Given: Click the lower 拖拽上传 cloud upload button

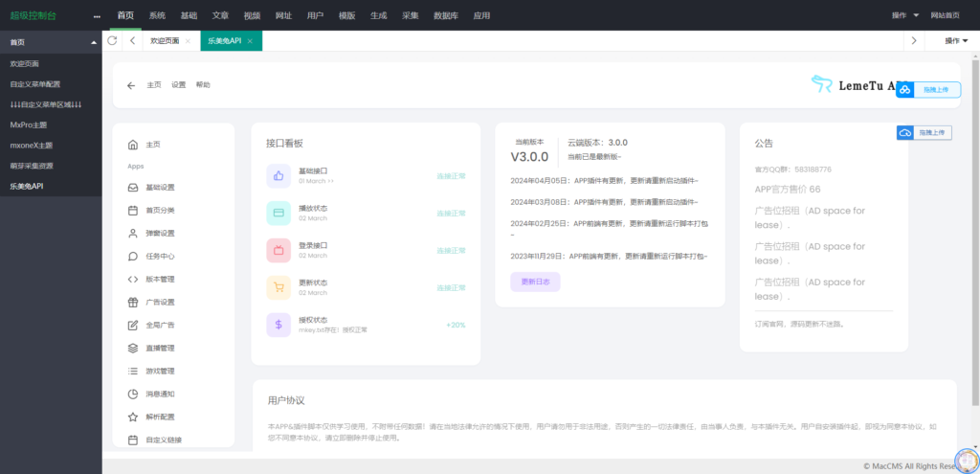Looking at the screenshot, I should [x=923, y=133].
